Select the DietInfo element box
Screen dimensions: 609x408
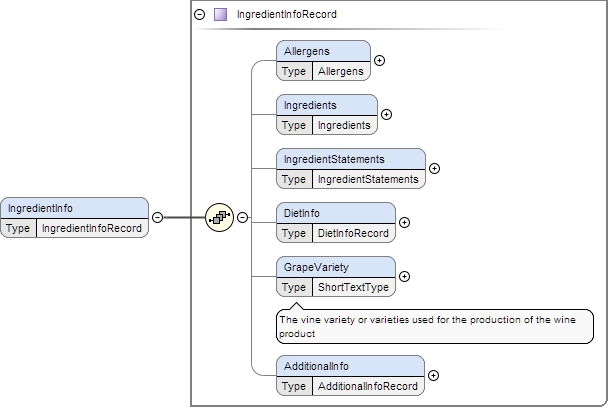[335, 213]
